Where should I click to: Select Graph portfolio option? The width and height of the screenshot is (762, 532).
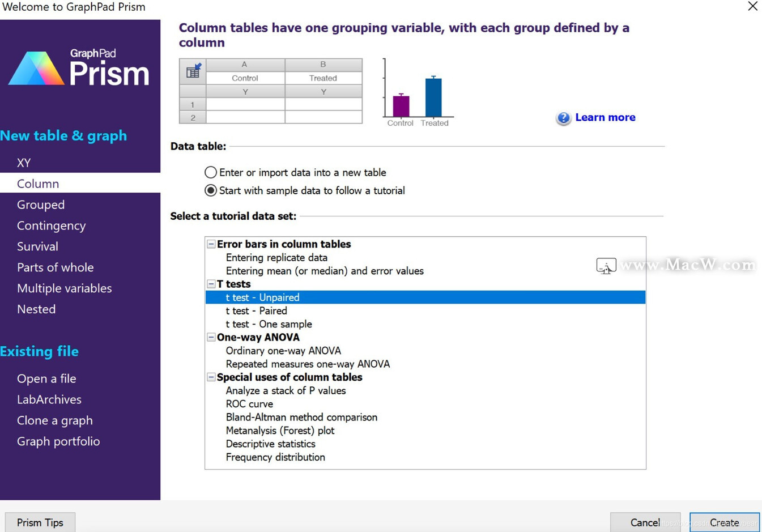(58, 441)
